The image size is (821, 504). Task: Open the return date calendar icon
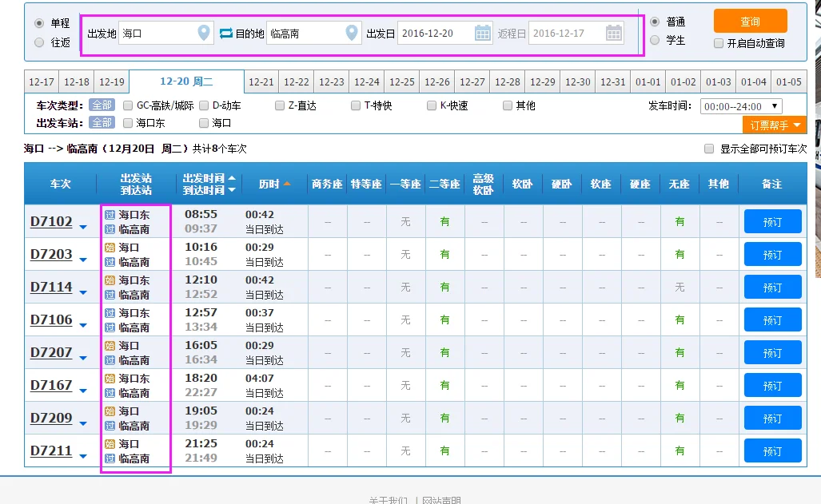(613, 33)
